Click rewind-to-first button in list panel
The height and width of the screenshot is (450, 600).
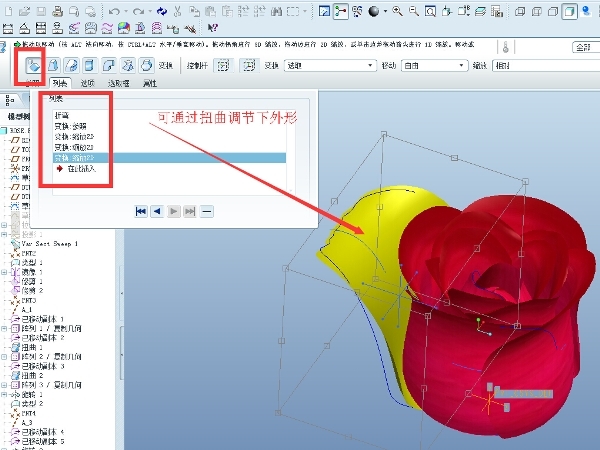click(141, 211)
